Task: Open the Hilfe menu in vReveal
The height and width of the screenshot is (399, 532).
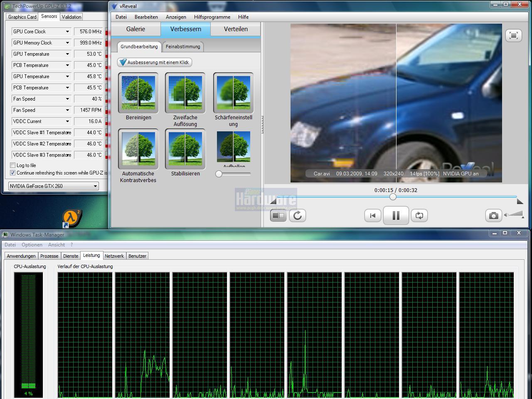Action: tap(244, 17)
